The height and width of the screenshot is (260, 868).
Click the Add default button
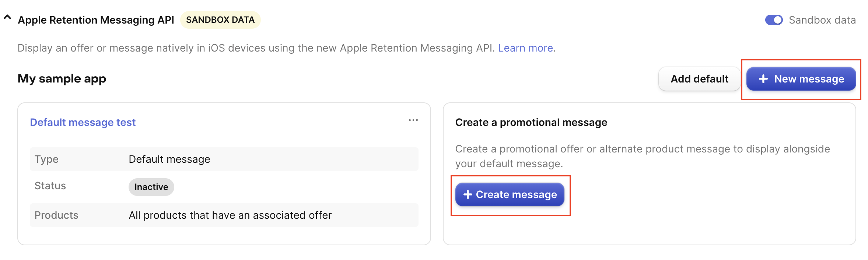[x=699, y=79]
